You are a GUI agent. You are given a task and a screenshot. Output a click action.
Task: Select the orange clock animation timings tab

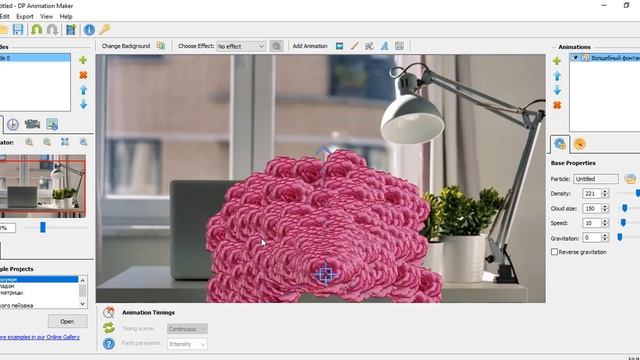579,144
